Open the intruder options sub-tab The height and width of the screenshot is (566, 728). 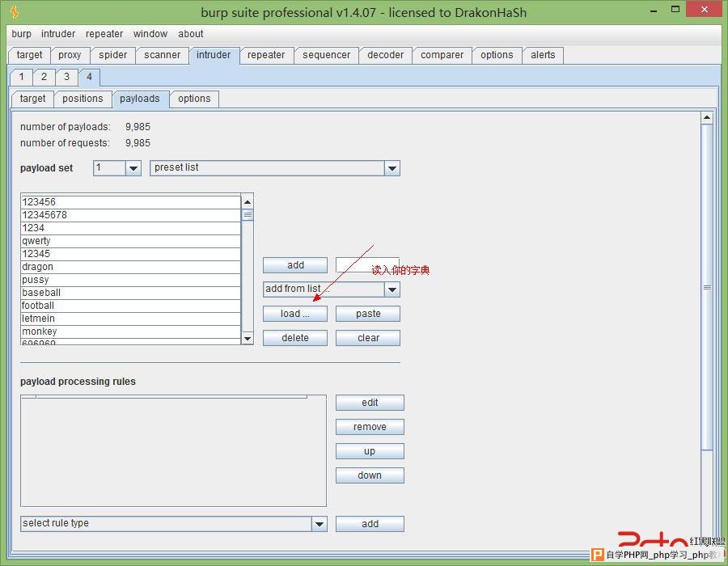click(194, 99)
